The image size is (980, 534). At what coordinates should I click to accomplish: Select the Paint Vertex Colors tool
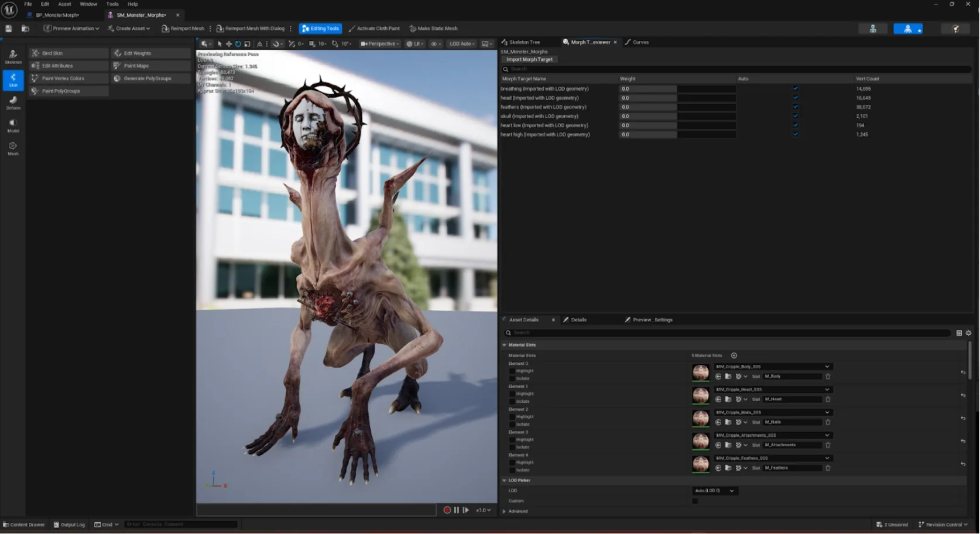[68, 78]
